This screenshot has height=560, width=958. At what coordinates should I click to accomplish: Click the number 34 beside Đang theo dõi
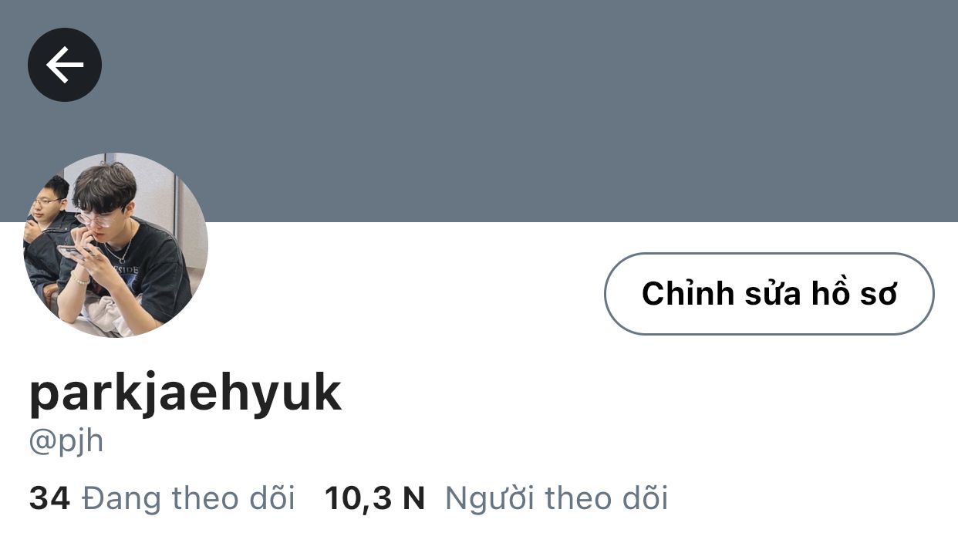click(x=49, y=498)
